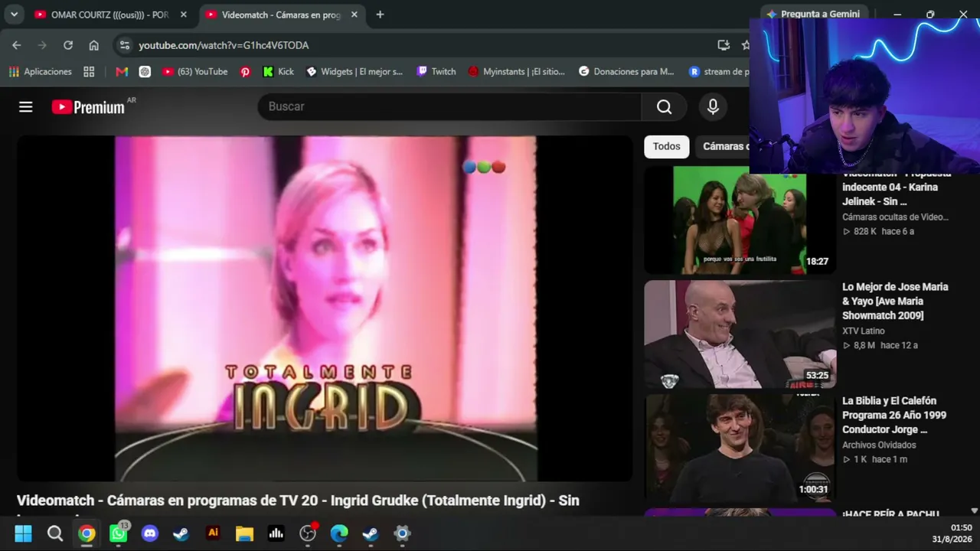The height and width of the screenshot is (551, 980).
Task: Click Pregunta a Gemini button
Action: pyautogui.click(x=813, y=15)
